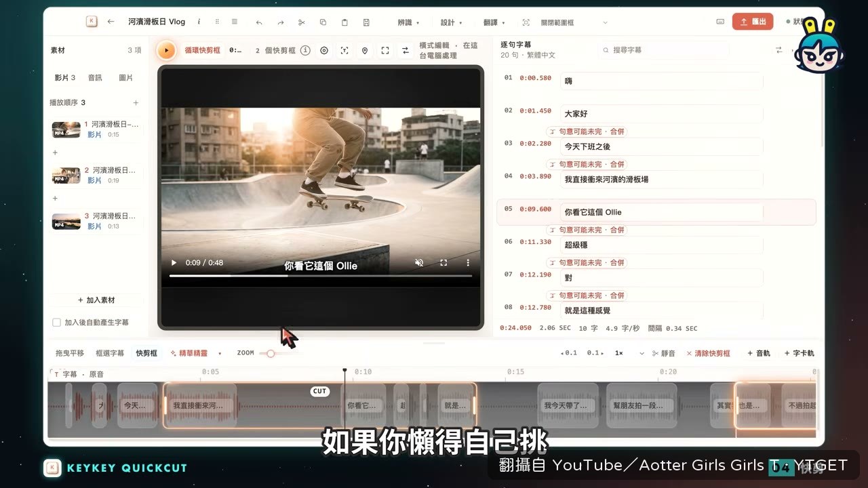Open the 辨識 dropdown menu
Viewport: 868px width, 488px height.
coord(408,22)
